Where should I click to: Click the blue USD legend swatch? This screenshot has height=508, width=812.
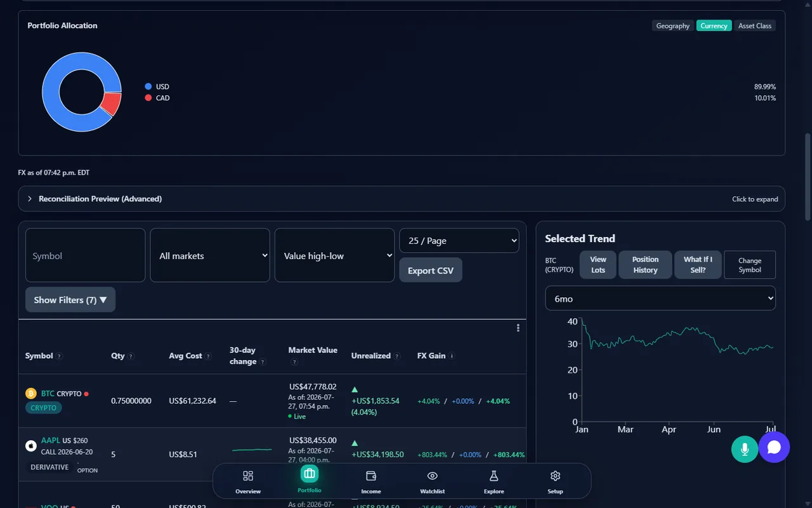pos(148,86)
